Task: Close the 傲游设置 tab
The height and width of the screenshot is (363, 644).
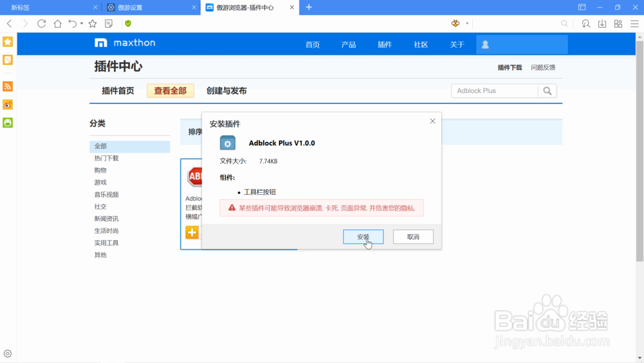Action: pos(194,7)
